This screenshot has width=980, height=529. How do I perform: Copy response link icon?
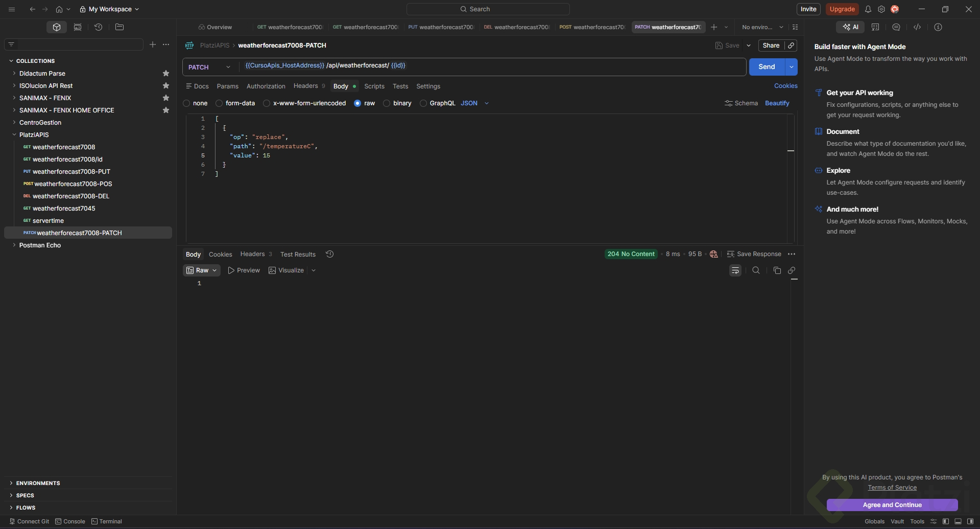(x=792, y=270)
